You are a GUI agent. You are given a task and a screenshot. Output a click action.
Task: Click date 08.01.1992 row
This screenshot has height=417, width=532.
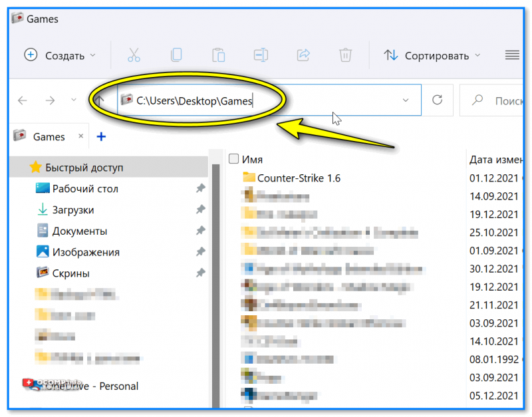click(493, 360)
